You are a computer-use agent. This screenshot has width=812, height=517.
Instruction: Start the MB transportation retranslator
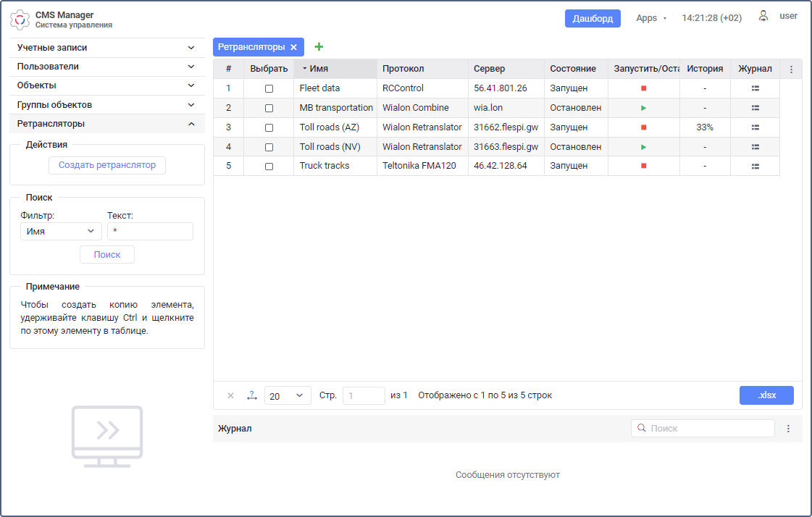[643, 108]
